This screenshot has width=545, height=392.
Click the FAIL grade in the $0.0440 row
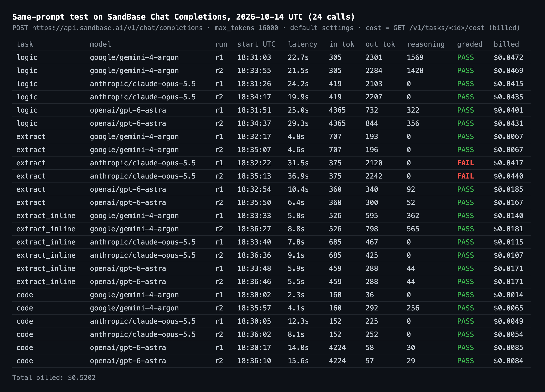(x=465, y=176)
